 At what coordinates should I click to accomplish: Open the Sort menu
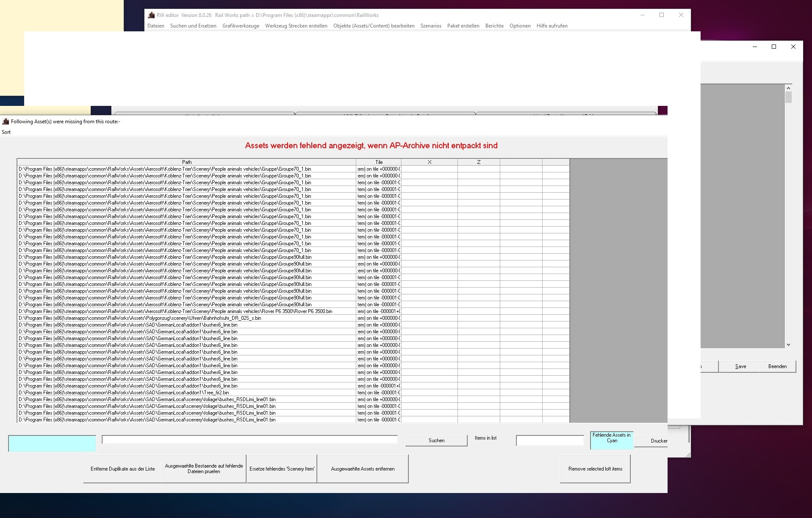click(x=6, y=132)
